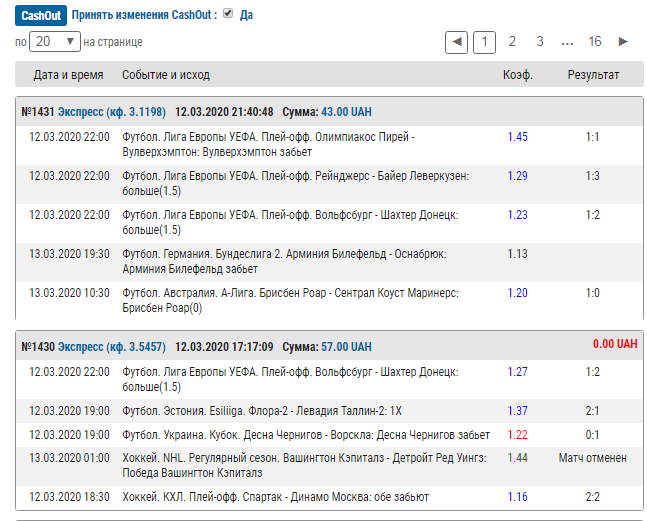This screenshot has width=647, height=521.
Task: Select the Десна Чернигов - Ворскла event
Action: pos(306,435)
